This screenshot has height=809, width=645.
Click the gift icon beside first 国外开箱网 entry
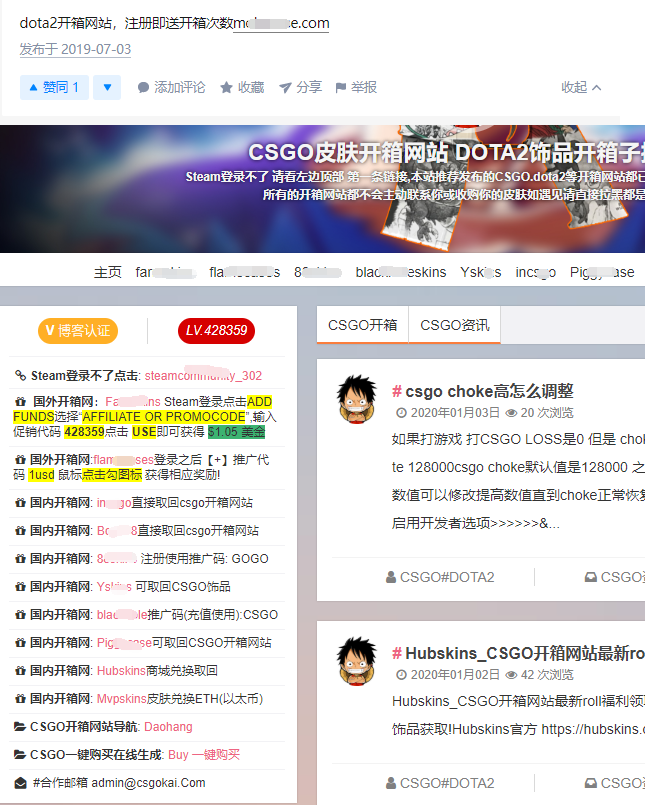coord(20,401)
